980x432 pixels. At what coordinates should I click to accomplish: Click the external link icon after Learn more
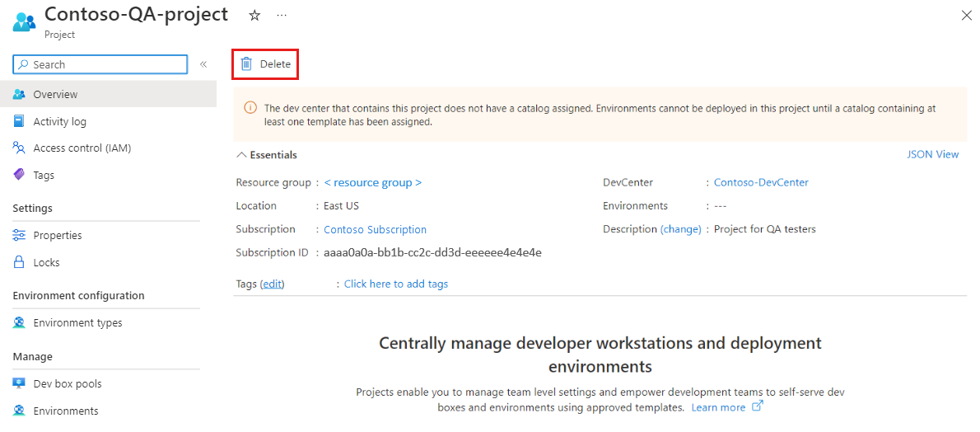758,406
